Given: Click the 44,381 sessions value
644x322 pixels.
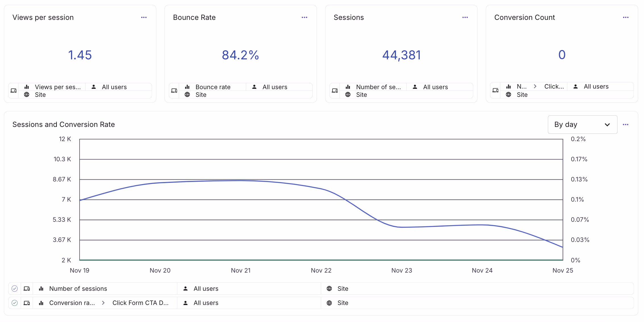Looking at the screenshot, I should click(x=401, y=55).
